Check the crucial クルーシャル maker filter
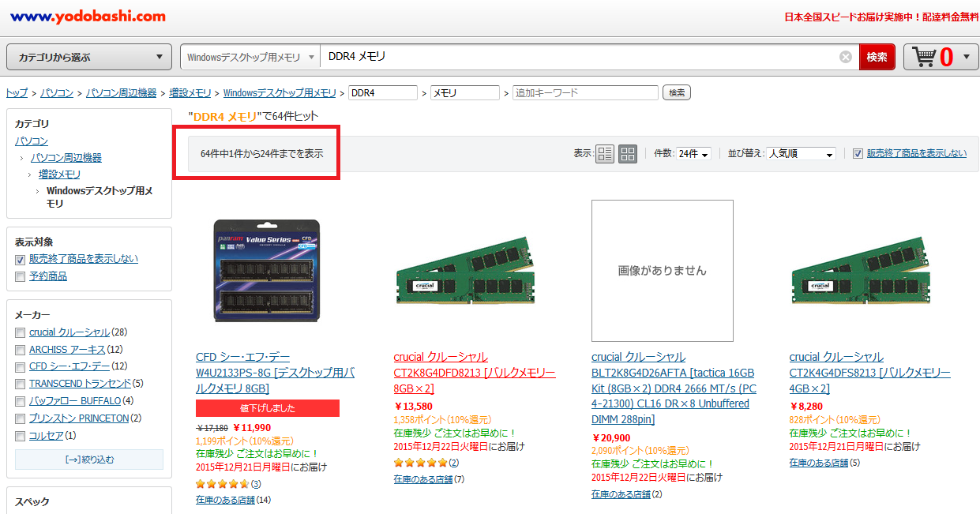980x514 pixels. click(x=21, y=332)
